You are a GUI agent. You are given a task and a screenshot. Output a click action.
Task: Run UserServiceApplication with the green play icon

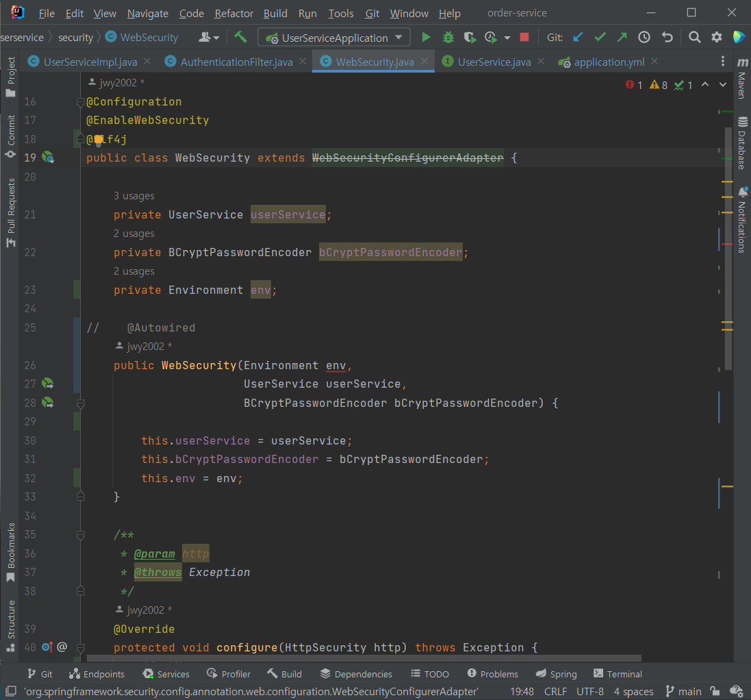click(x=426, y=38)
